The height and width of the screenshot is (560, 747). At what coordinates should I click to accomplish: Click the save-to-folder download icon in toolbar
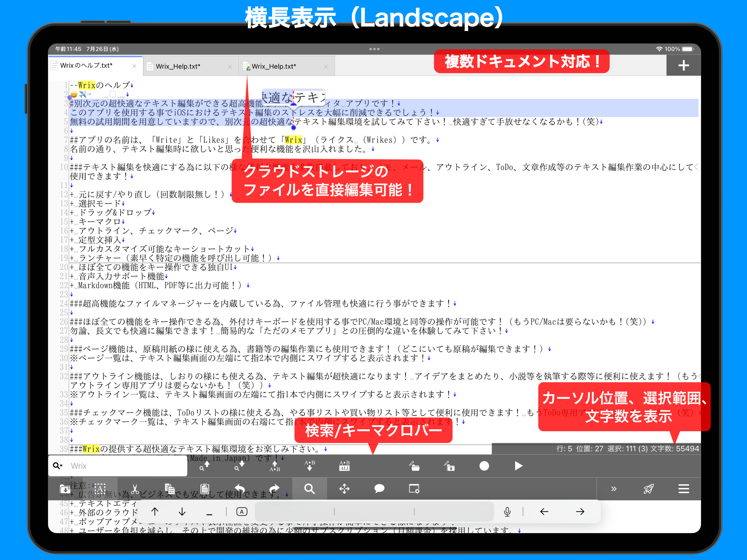[65, 489]
